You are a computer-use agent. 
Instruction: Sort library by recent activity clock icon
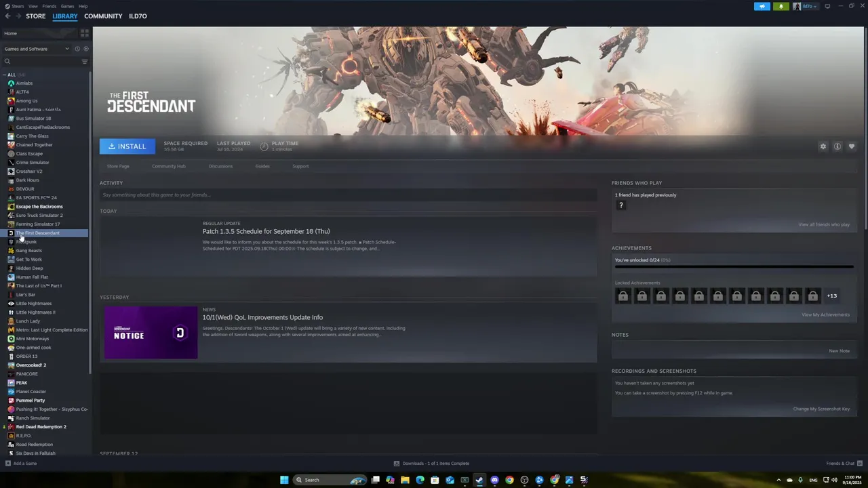click(77, 49)
